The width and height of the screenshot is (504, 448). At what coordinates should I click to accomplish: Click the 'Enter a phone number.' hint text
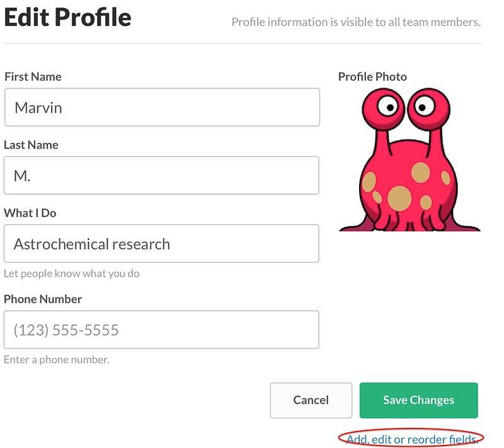(57, 360)
